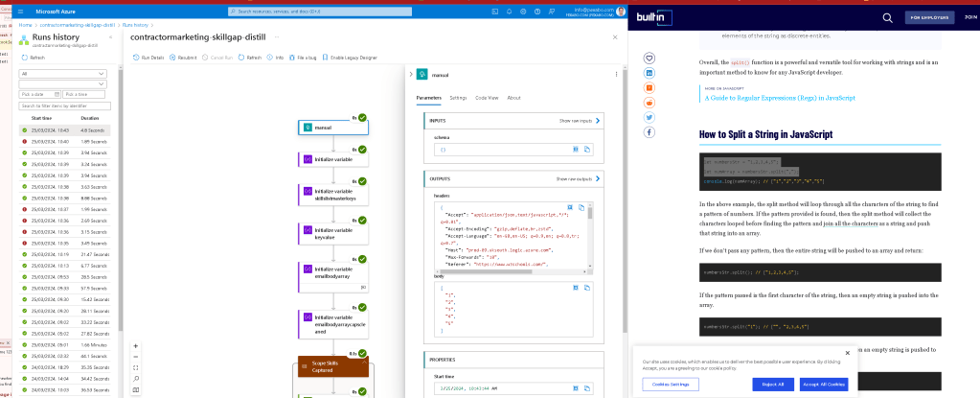Refresh the Runs history list
This screenshot has width=980, height=398.
pyautogui.click(x=34, y=58)
